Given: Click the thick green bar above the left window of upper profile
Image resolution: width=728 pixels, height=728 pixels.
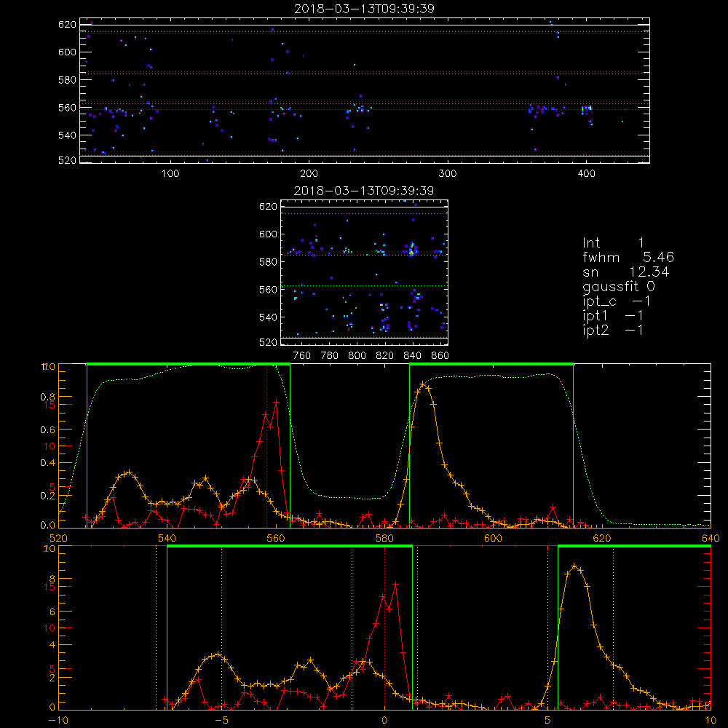Looking at the screenshot, I should point(189,364).
